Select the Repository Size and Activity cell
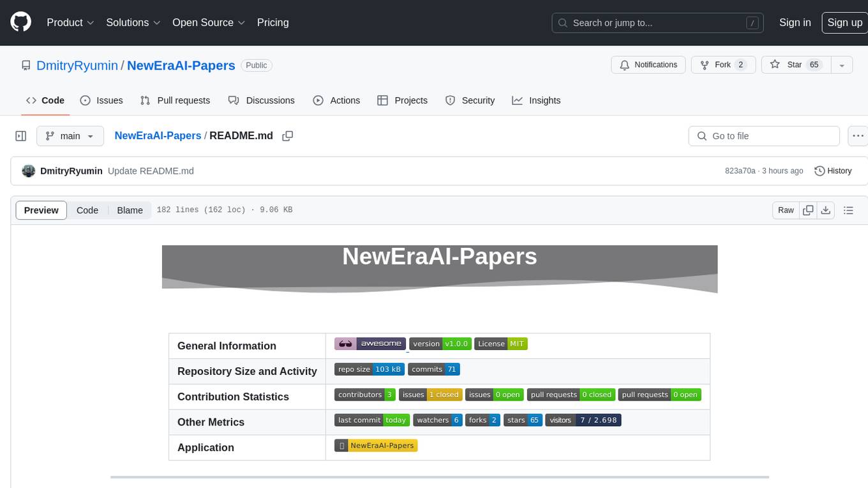The width and height of the screenshot is (868, 488). coord(248,371)
